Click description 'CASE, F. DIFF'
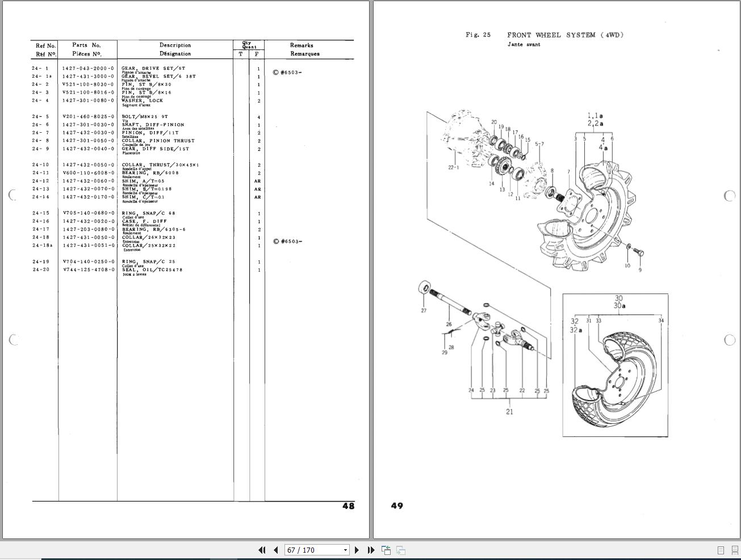 (x=144, y=221)
